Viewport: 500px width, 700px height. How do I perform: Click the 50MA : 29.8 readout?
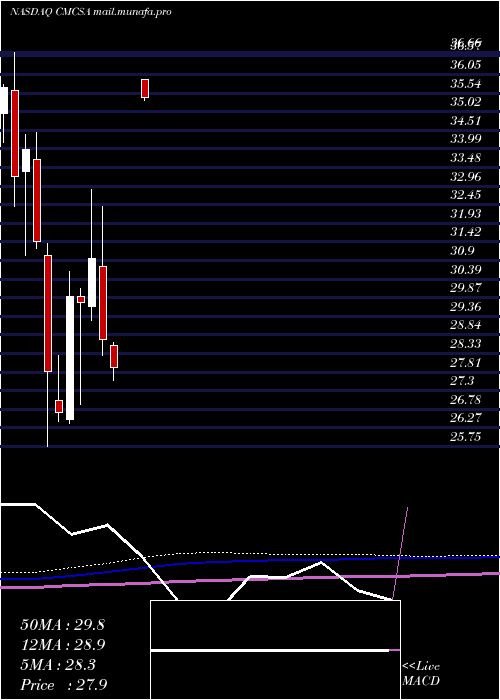62,625
